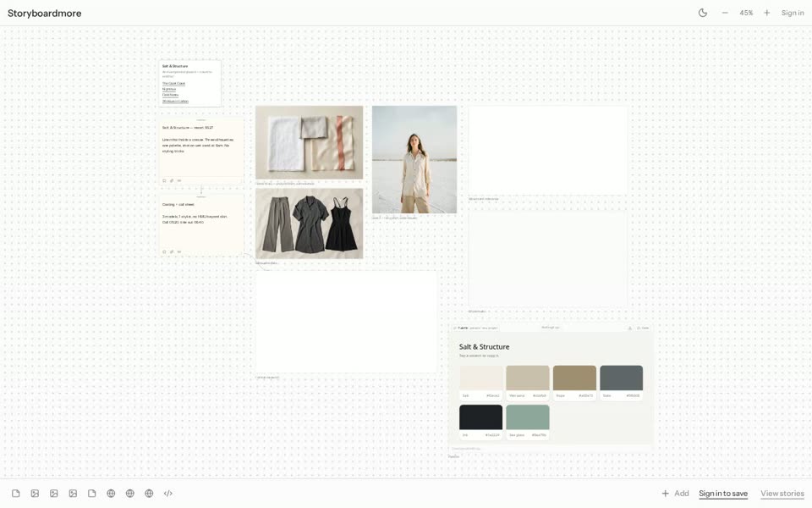Open the model in salt flats photo
The image size is (812, 508).
click(x=414, y=160)
